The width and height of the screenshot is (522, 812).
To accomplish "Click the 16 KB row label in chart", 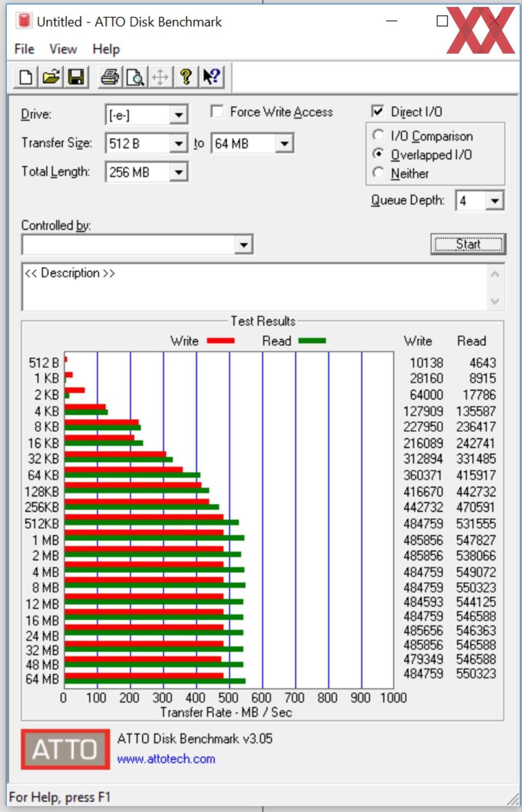I will [43, 443].
